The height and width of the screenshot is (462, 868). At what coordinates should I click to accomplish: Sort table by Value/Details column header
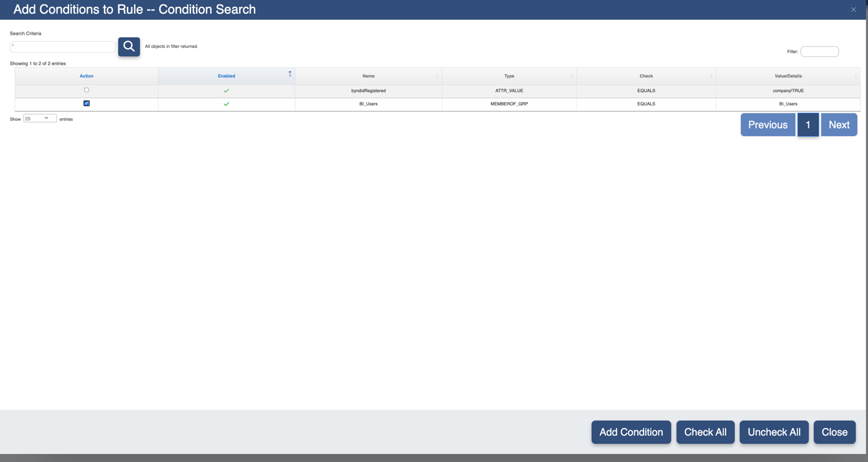pyautogui.click(x=788, y=76)
